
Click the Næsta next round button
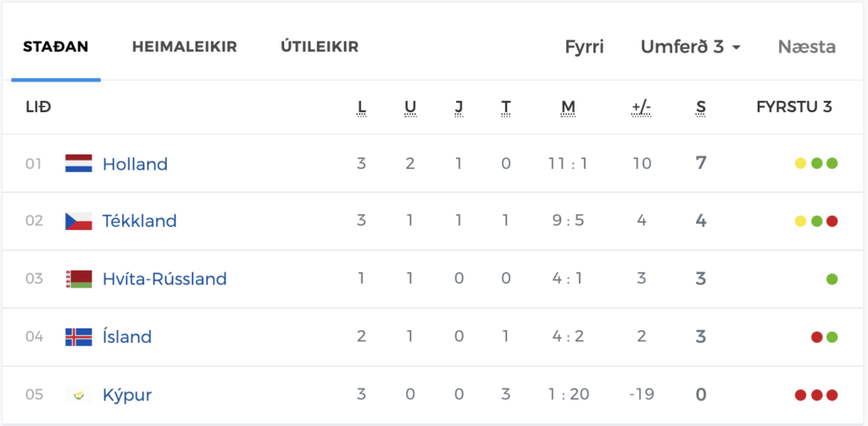point(807,47)
